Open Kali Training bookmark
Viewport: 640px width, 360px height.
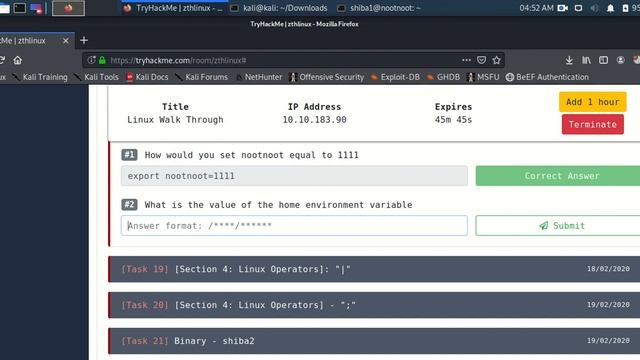pyautogui.click(x=40, y=77)
